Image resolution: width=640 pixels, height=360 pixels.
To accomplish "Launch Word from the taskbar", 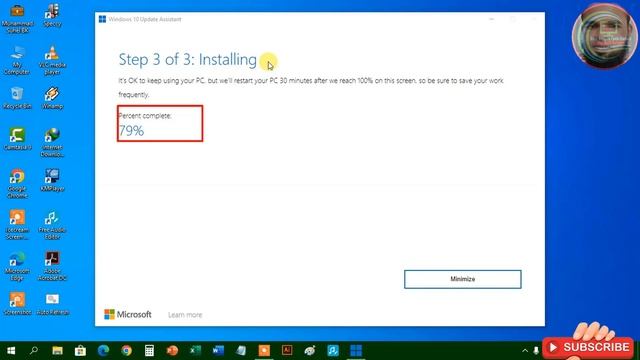I will (218, 351).
